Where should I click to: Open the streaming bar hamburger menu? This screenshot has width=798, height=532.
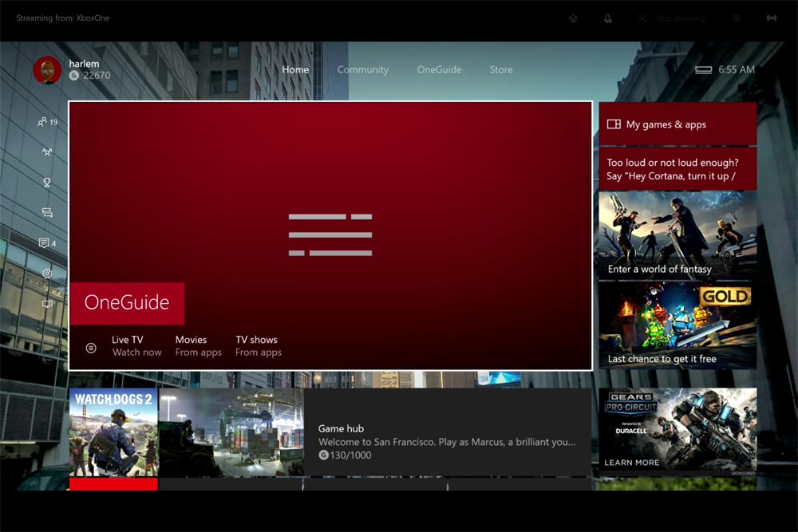coord(736,19)
